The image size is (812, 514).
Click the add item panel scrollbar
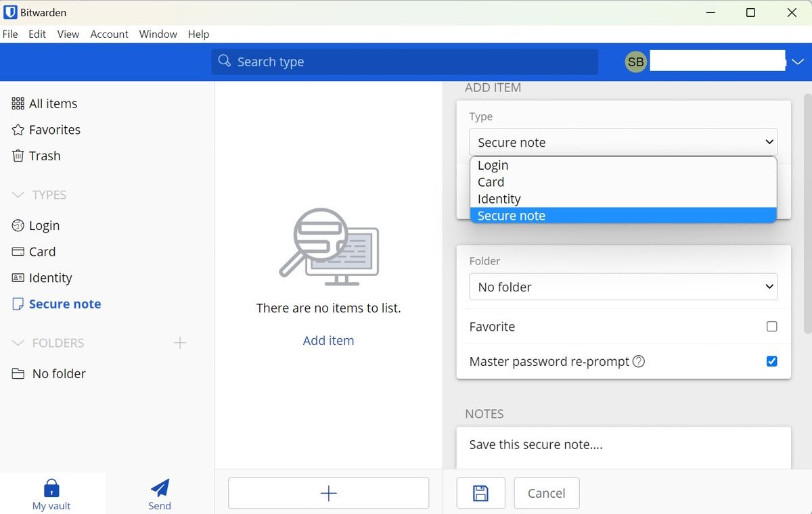pos(807,213)
